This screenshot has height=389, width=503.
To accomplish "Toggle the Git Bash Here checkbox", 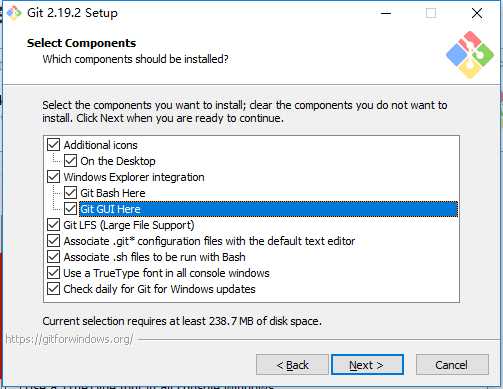I will [x=70, y=193].
